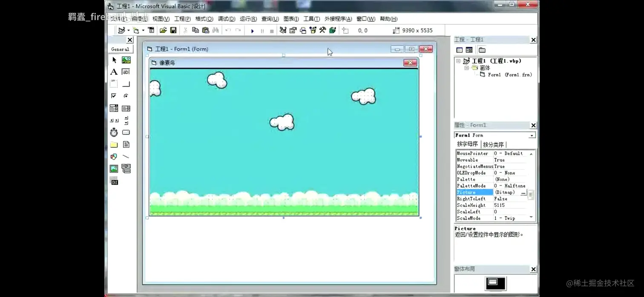
Task: Show the Toolbox via hammer-wrench icon
Action: coord(323,30)
